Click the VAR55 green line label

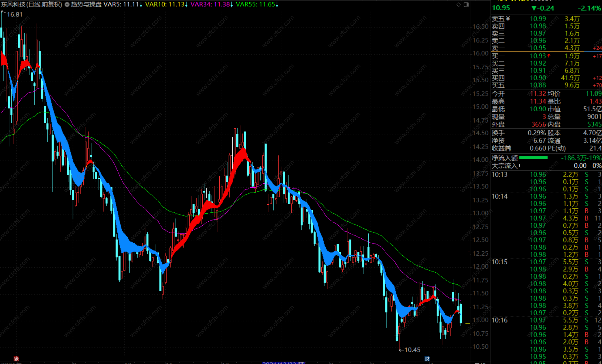[255, 5]
